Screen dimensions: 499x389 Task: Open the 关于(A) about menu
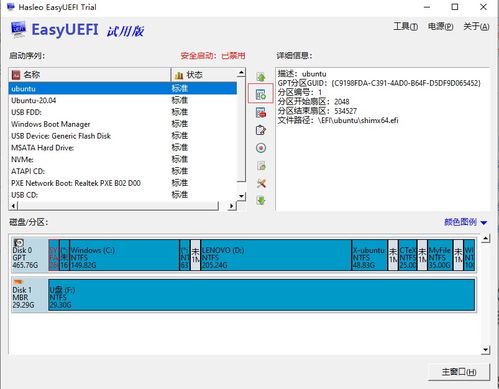(x=476, y=26)
